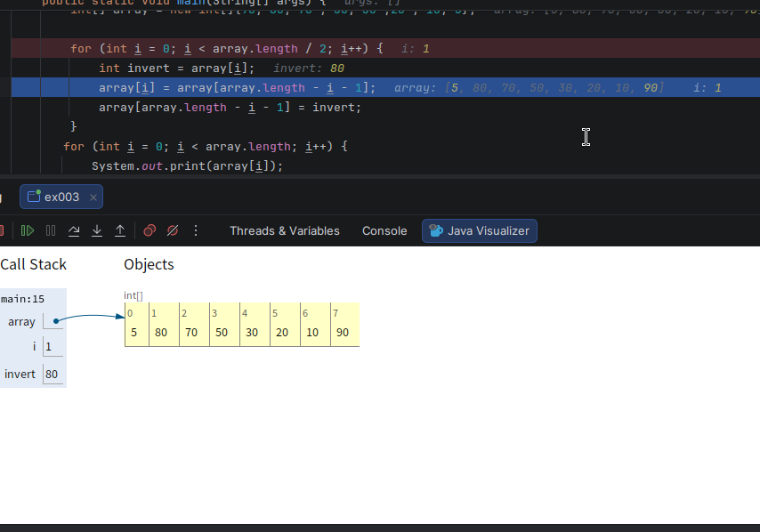
Task: Close the ex003 session tab
Action: point(93,197)
